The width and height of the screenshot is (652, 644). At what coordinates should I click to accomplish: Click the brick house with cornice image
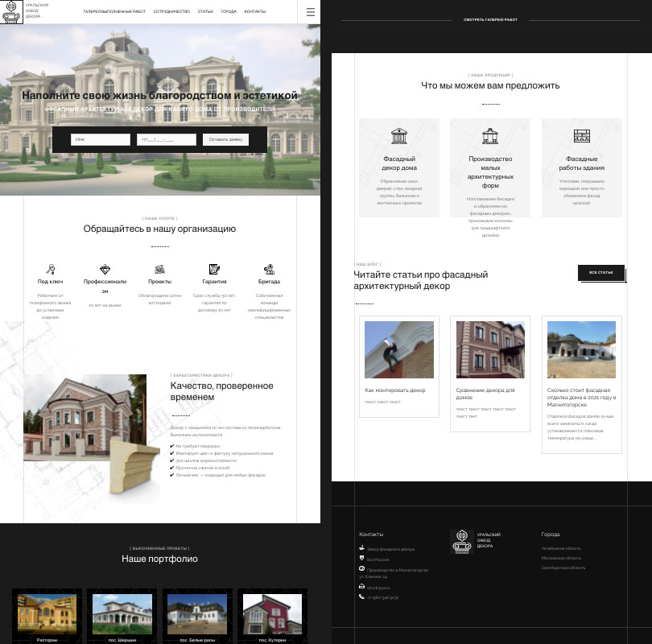tap(85, 418)
